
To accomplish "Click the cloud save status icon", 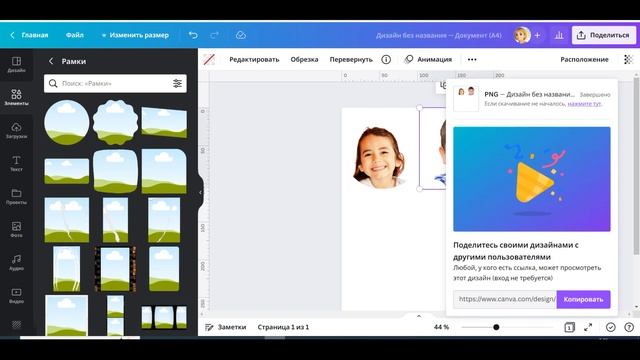I will point(241,36).
